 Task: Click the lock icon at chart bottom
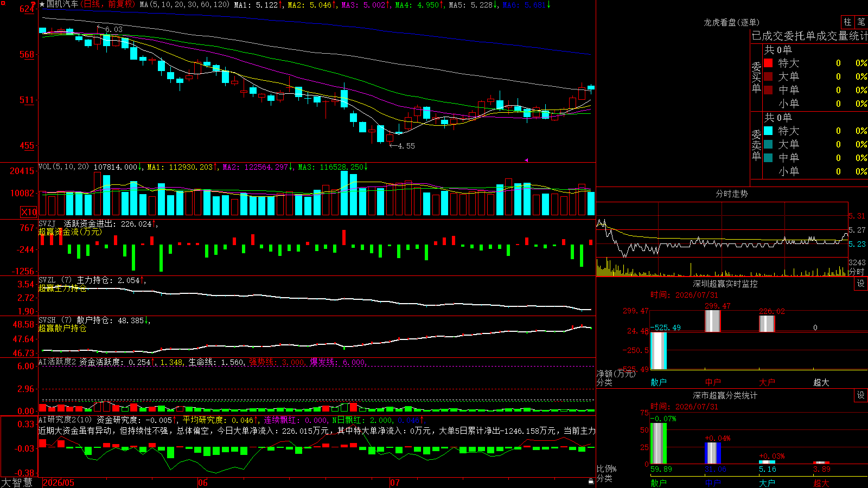[591, 481]
